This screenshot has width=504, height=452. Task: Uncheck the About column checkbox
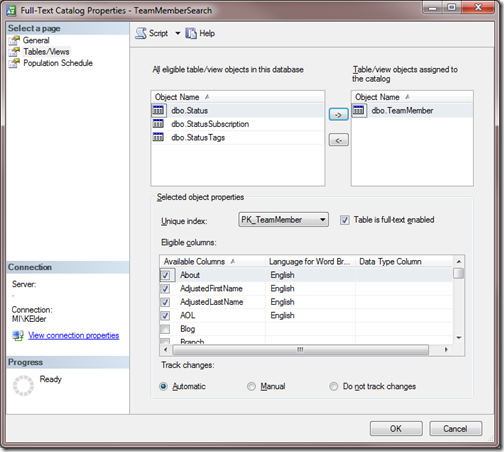[165, 275]
